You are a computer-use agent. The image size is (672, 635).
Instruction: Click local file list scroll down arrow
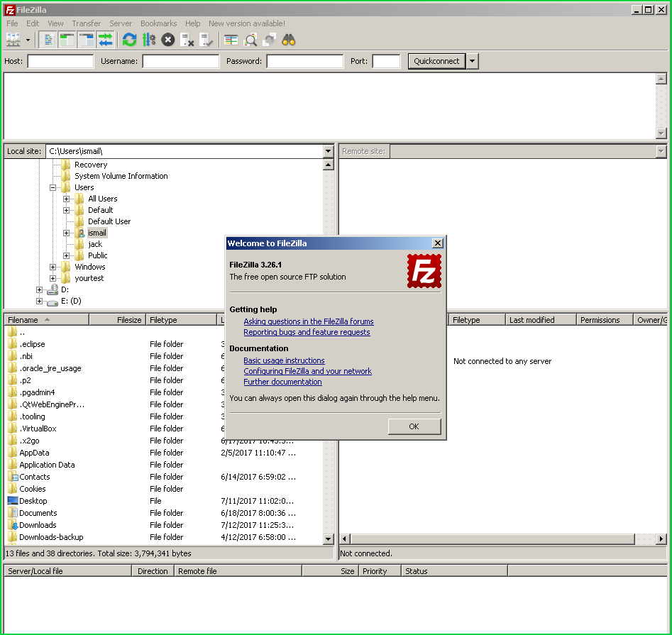coord(329,539)
